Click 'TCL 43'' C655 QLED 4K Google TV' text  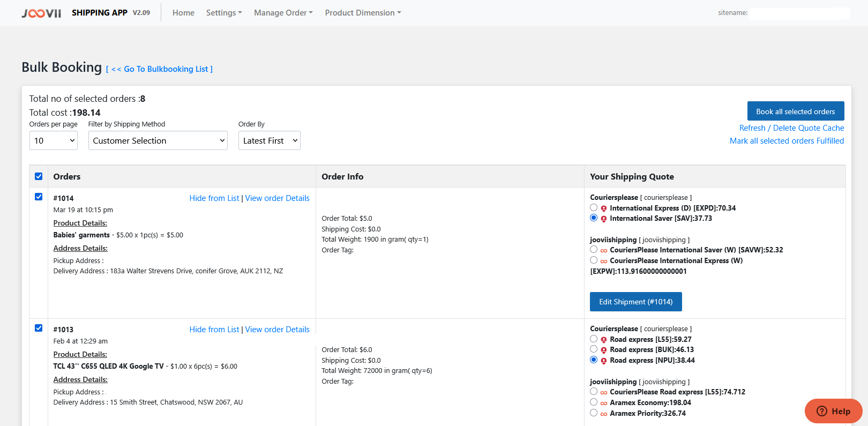tap(109, 367)
